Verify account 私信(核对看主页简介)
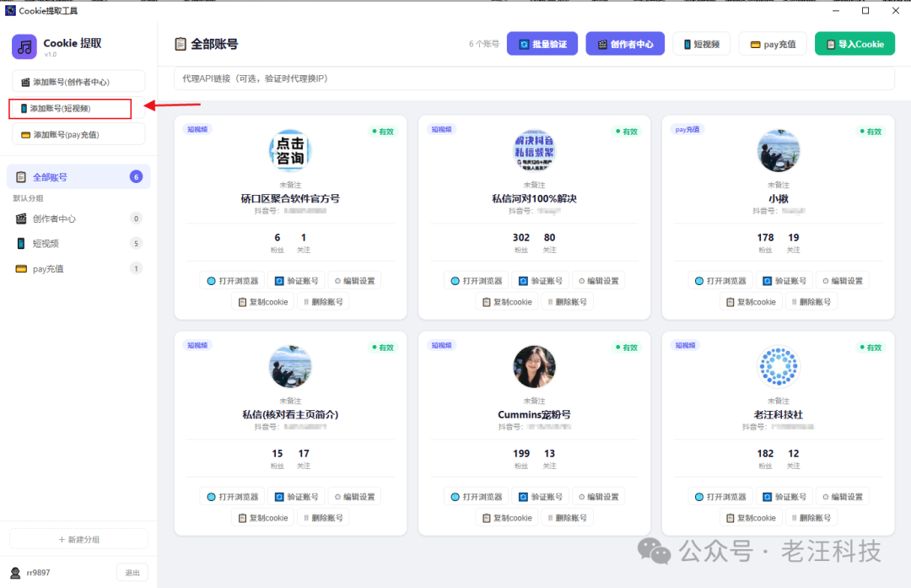This screenshot has height=588, width=911. [x=296, y=497]
